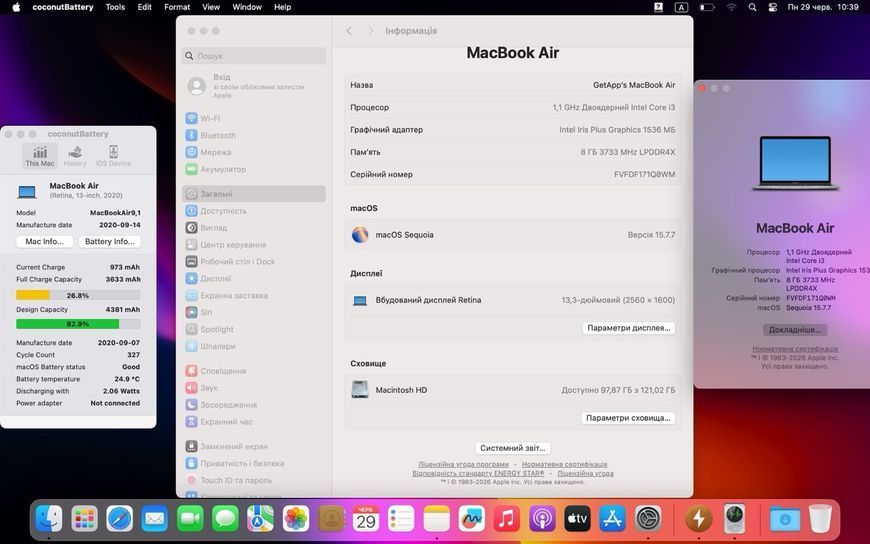Open the Format menu

177,7
